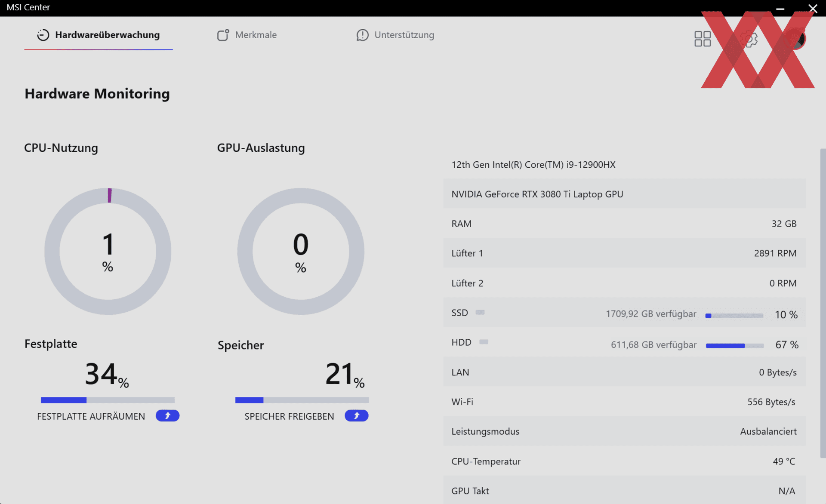This screenshot has height=504, width=826.
Task: Click the Speicher 21% progress bar
Action: [x=302, y=400]
